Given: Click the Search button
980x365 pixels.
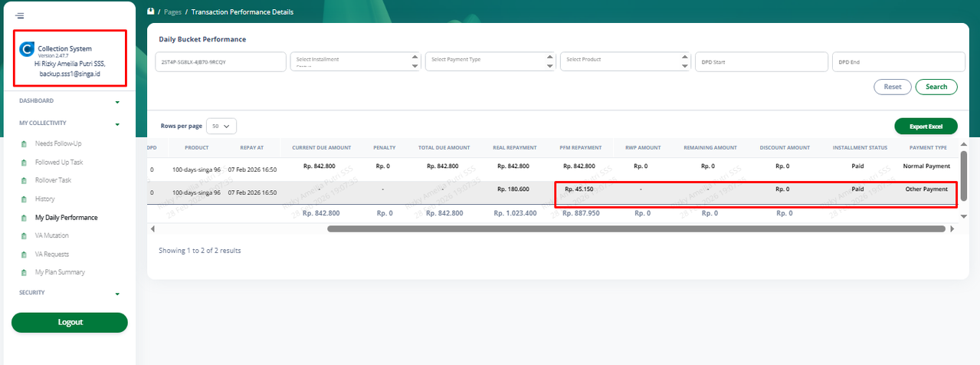Looking at the screenshot, I should [x=936, y=87].
